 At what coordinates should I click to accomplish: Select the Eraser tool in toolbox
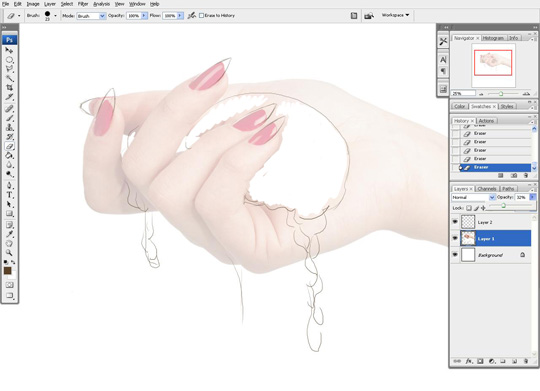(9, 146)
